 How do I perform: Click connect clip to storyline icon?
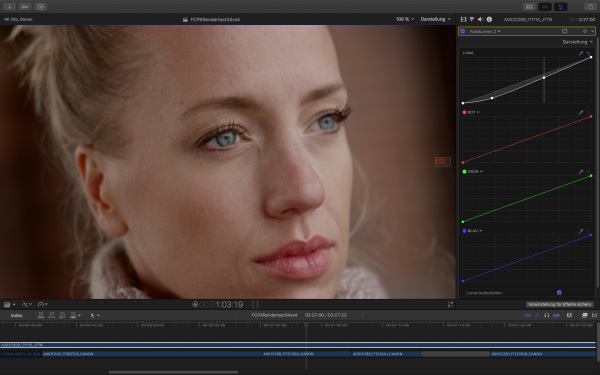[x=41, y=316]
